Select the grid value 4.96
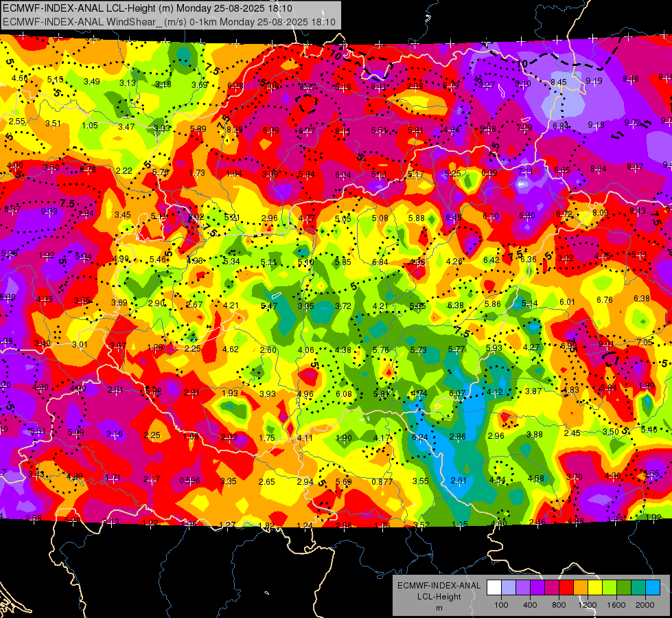The height and width of the screenshot is (618, 672). (x=305, y=393)
